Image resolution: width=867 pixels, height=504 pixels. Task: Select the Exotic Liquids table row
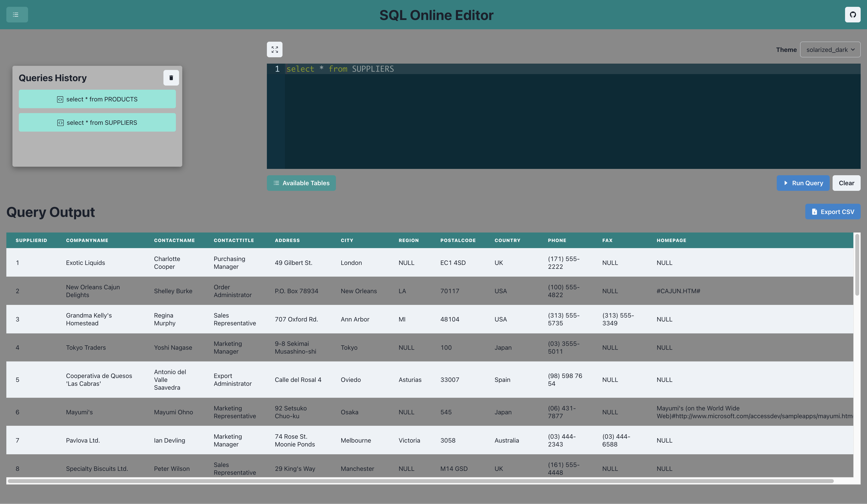click(x=85, y=263)
